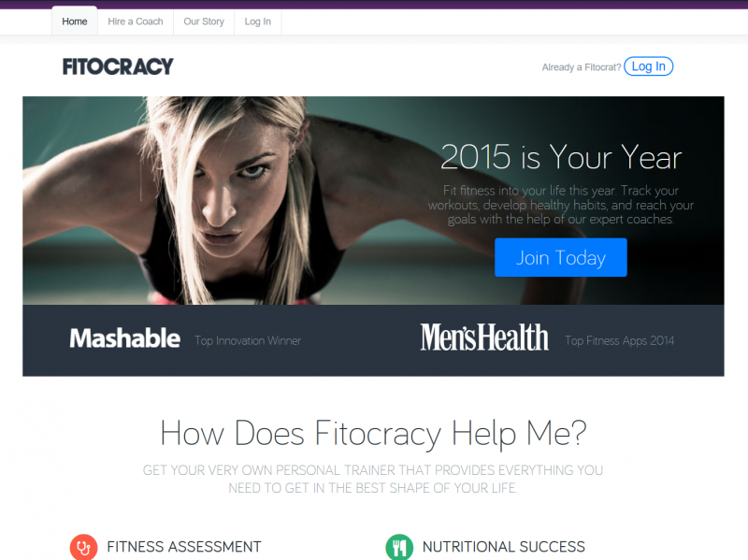Click the How Does Fitocracy Help Me heading
The width and height of the screenshot is (748, 560).
click(373, 433)
